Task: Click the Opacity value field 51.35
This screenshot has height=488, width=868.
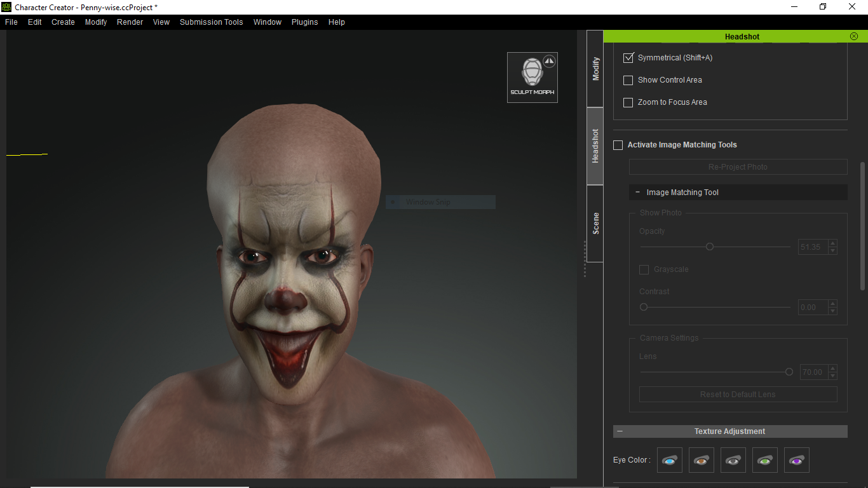Action: pos(813,247)
